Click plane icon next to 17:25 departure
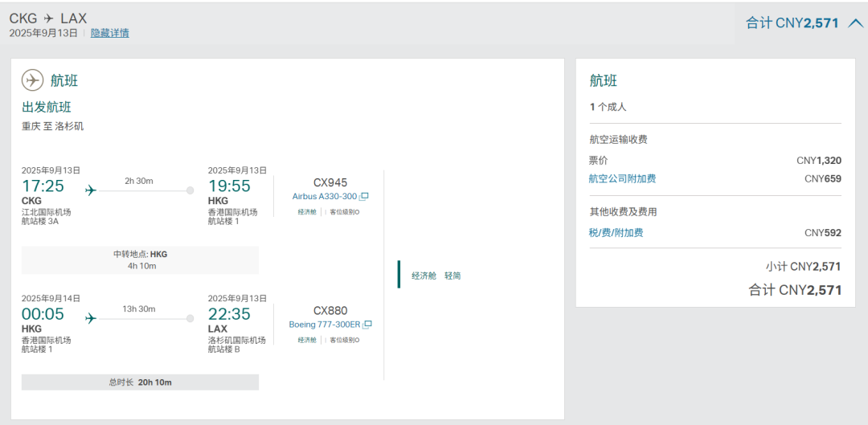868x425 pixels. [90, 190]
